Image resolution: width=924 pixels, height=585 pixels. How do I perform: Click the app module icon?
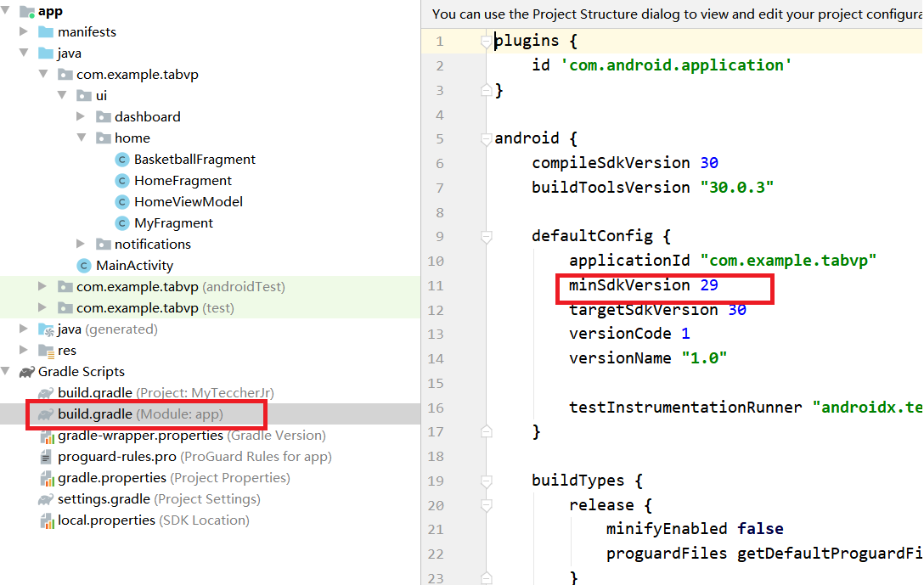coord(28,10)
